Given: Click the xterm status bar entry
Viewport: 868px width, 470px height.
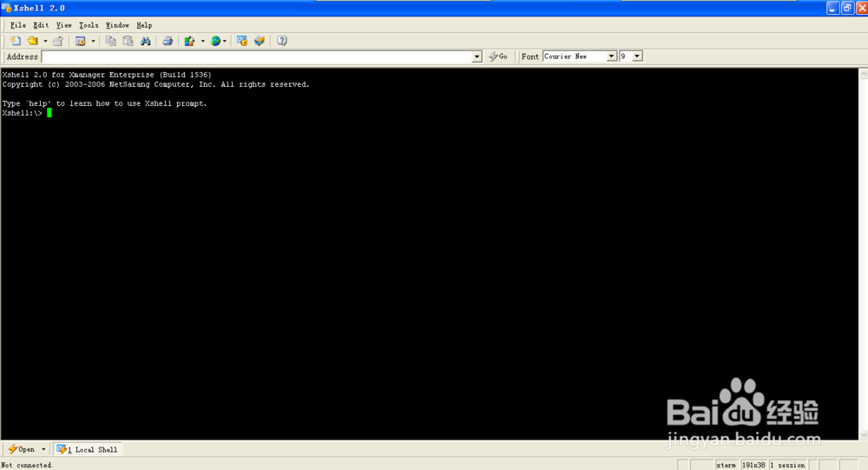Looking at the screenshot, I should pyautogui.click(x=727, y=465).
